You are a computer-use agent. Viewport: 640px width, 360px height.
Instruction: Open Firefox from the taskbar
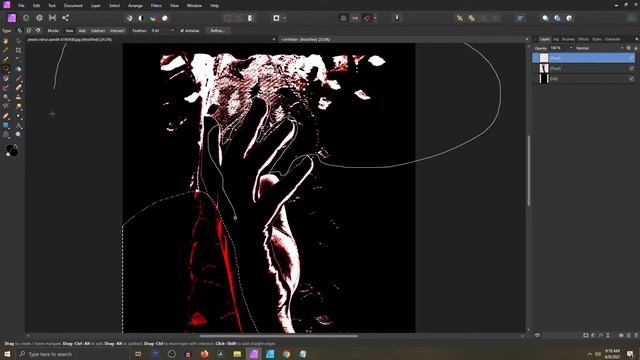pos(204,354)
